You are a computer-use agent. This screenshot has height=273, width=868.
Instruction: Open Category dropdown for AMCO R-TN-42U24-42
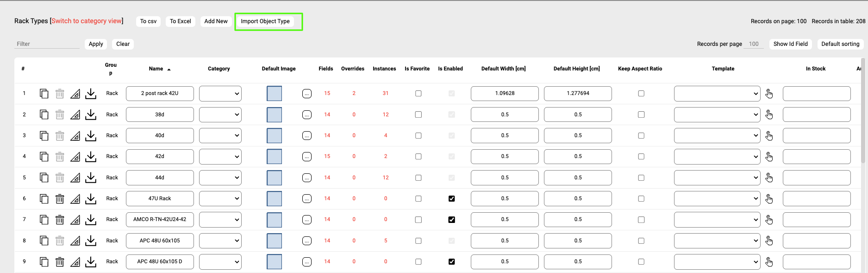tap(220, 220)
